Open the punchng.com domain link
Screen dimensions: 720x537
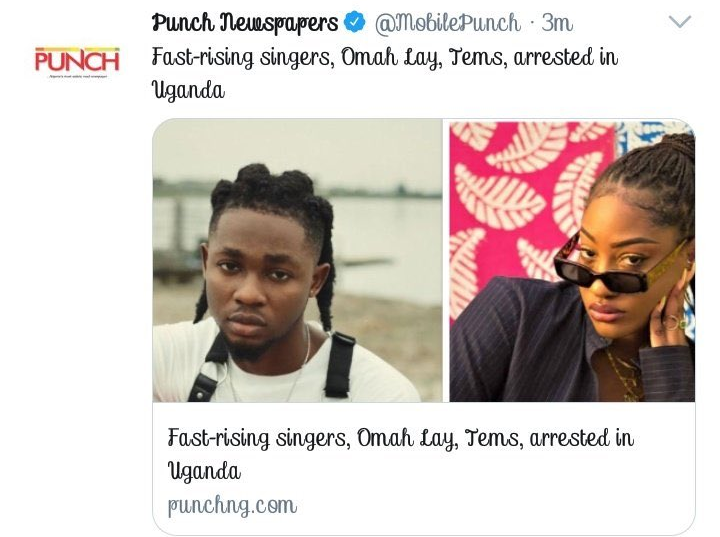(x=232, y=506)
